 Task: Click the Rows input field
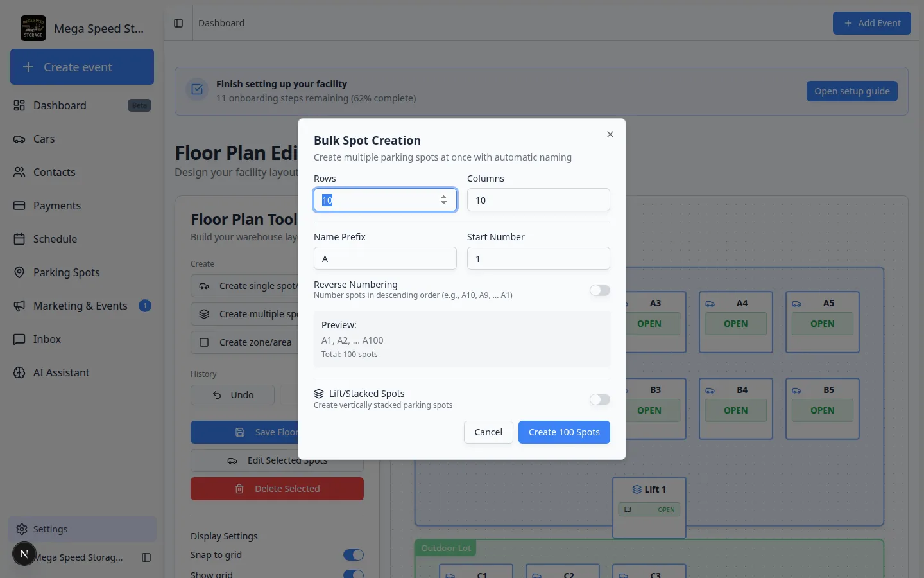[385, 200]
